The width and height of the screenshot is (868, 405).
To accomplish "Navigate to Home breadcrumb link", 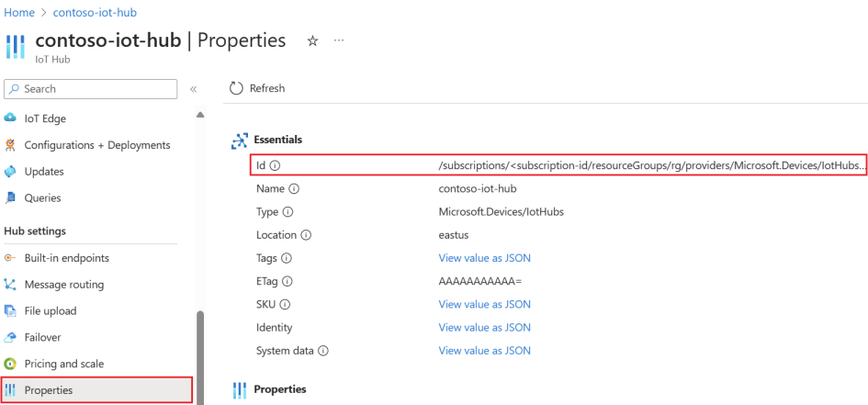I will 19,11.
